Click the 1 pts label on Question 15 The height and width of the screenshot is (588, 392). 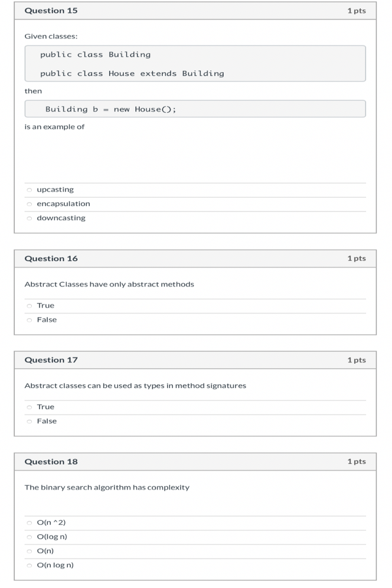[x=357, y=10]
